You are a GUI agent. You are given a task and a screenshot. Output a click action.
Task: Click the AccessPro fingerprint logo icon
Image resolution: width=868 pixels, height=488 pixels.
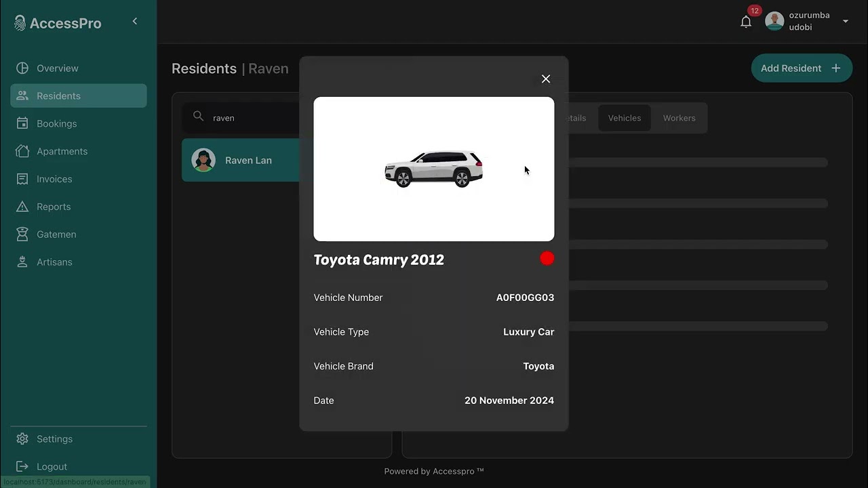tap(20, 23)
